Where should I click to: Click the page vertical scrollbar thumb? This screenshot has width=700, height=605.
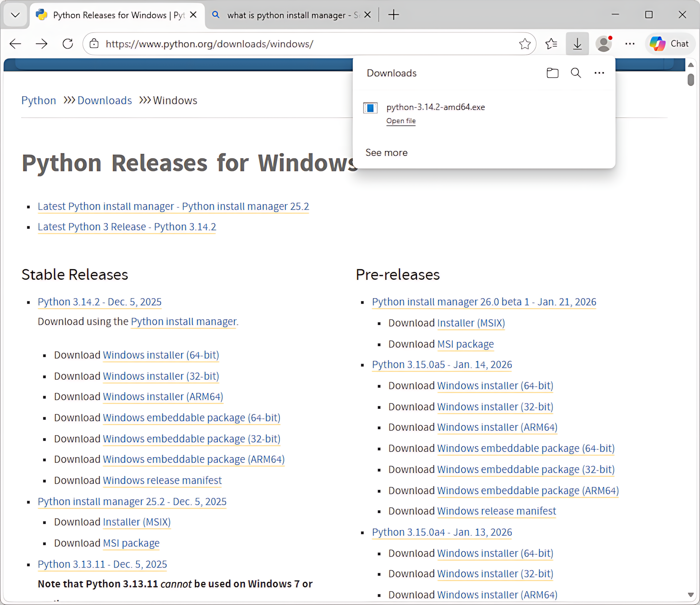click(691, 79)
